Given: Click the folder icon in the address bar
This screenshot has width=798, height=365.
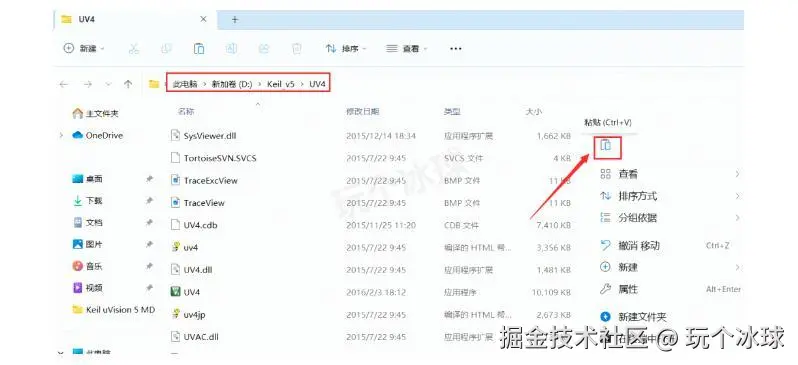Looking at the screenshot, I should (154, 84).
